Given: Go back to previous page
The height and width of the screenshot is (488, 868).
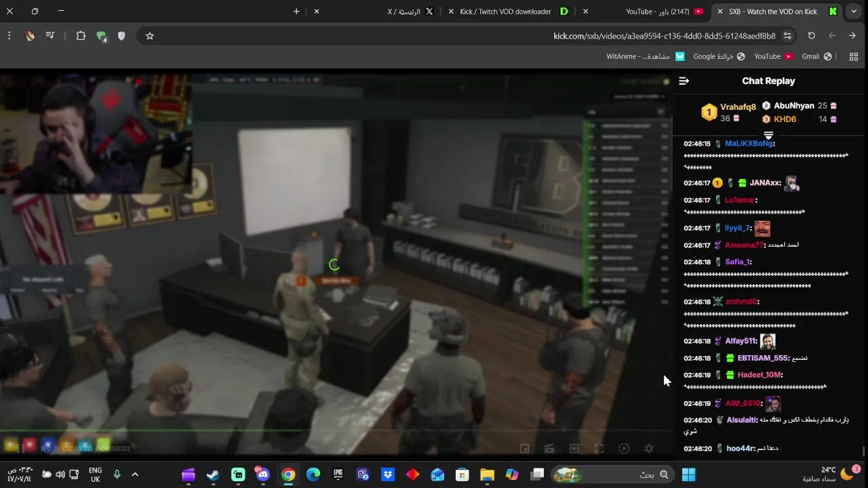Looking at the screenshot, I should 852,36.
